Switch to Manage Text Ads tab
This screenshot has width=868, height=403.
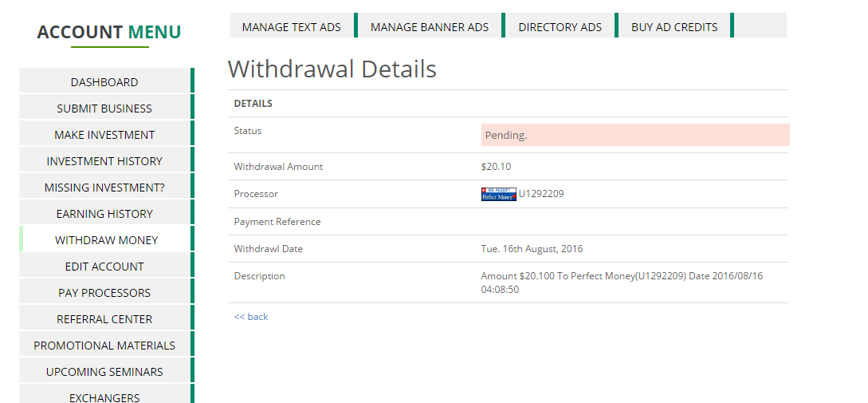[292, 27]
